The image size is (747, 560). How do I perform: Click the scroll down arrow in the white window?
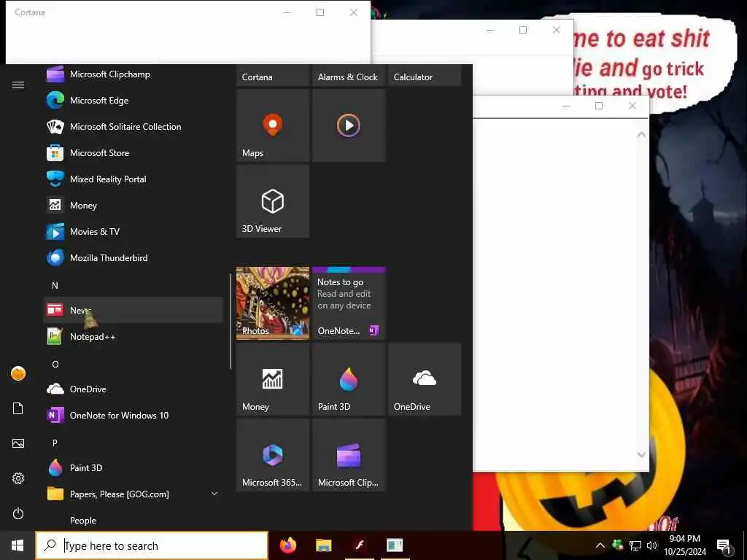click(641, 454)
